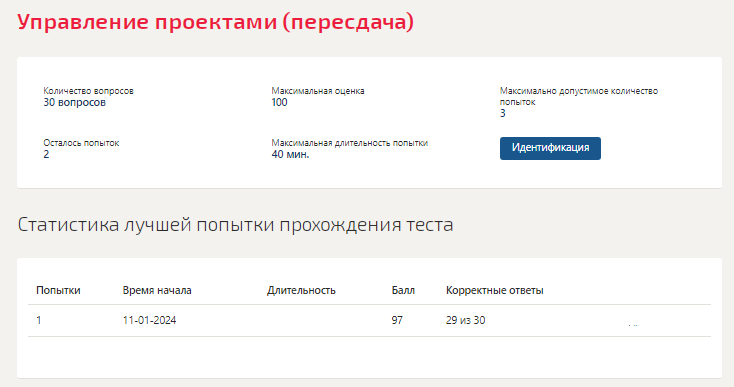Click the page title Управление проектами (пересдача)

tap(215, 22)
